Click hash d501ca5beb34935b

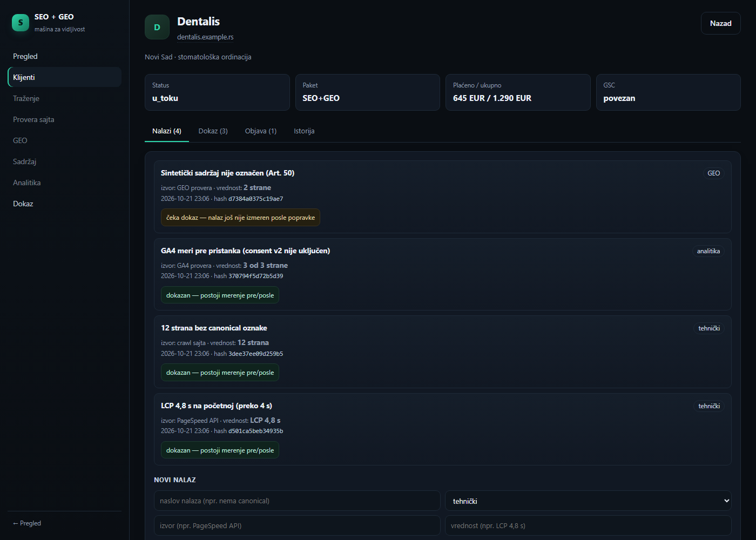click(x=255, y=431)
